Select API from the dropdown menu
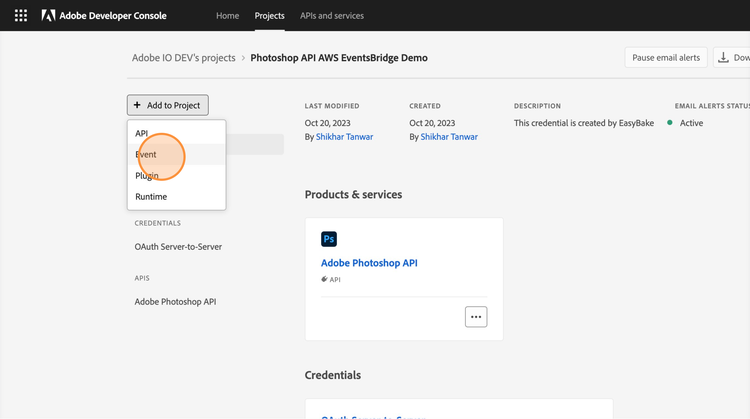Image resolution: width=750 pixels, height=419 pixels. [x=142, y=134]
